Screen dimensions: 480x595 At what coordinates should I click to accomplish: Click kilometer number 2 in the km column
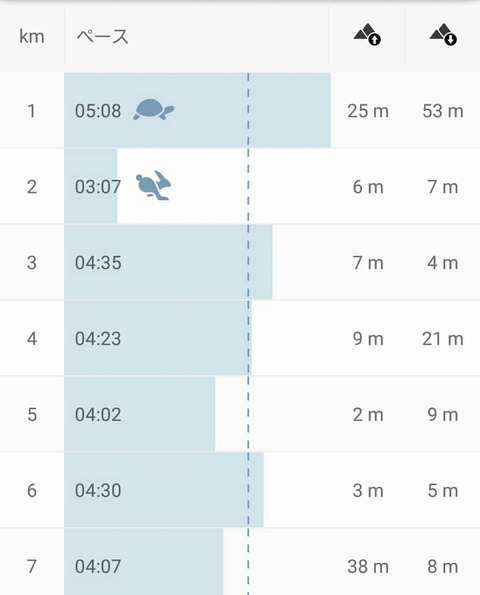pos(32,187)
